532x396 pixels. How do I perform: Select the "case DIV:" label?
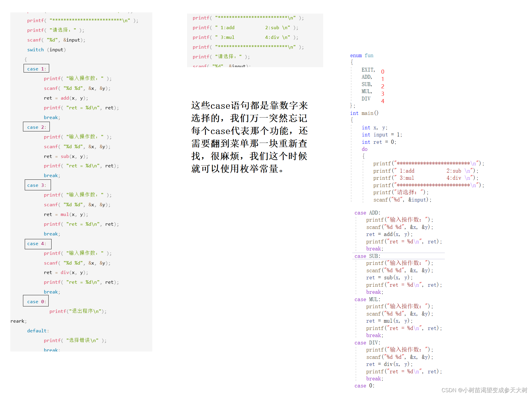(x=367, y=343)
